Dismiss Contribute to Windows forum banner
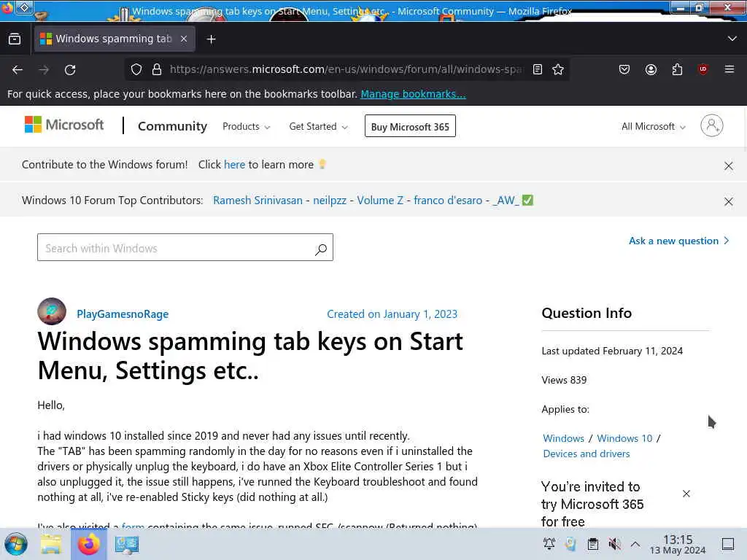The width and height of the screenshot is (747, 560). (729, 166)
